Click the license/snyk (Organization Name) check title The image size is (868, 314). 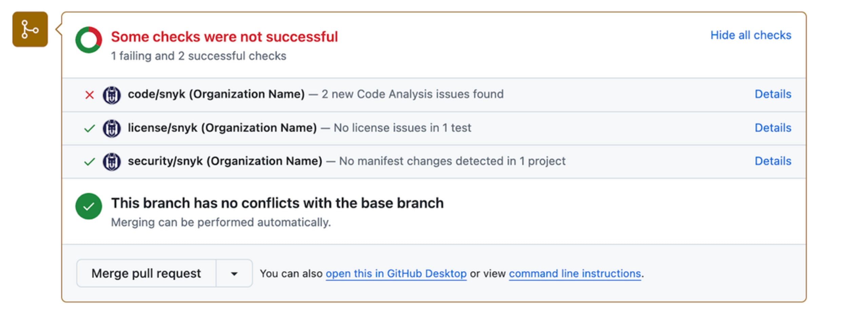[x=222, y=128]
